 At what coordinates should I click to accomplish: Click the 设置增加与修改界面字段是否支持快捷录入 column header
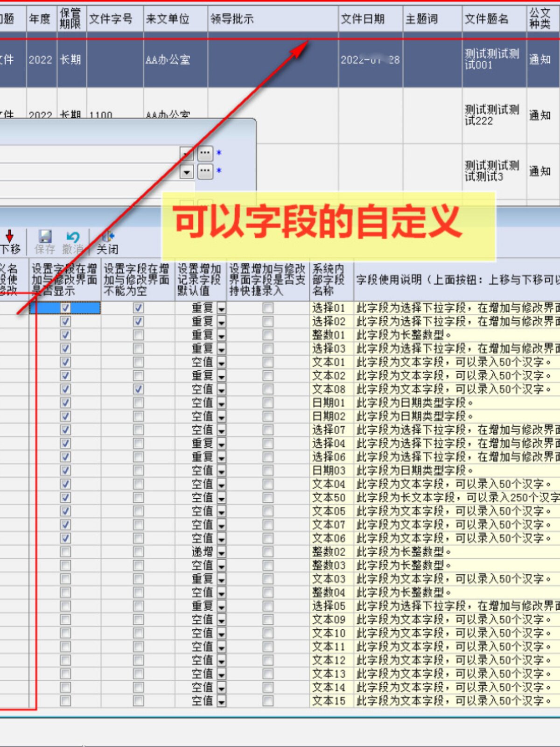268,280
